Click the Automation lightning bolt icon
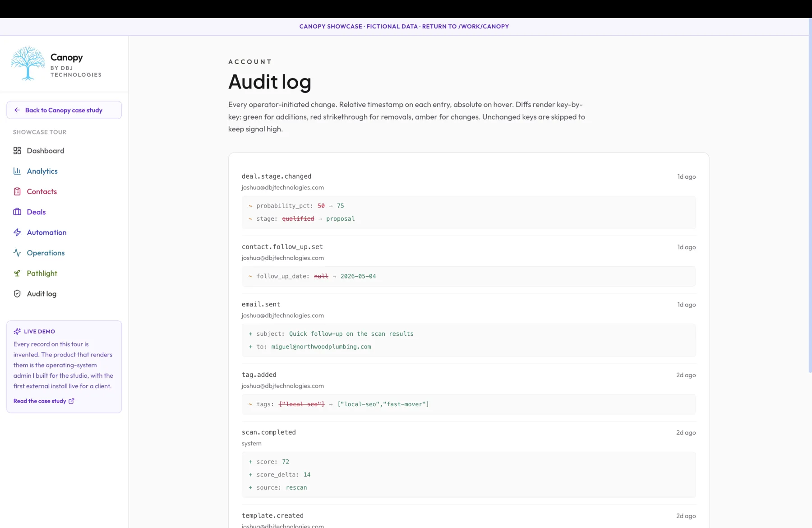The height and width of the screenshot is (528, 812). pyautogui.click(x=17, y=232)
